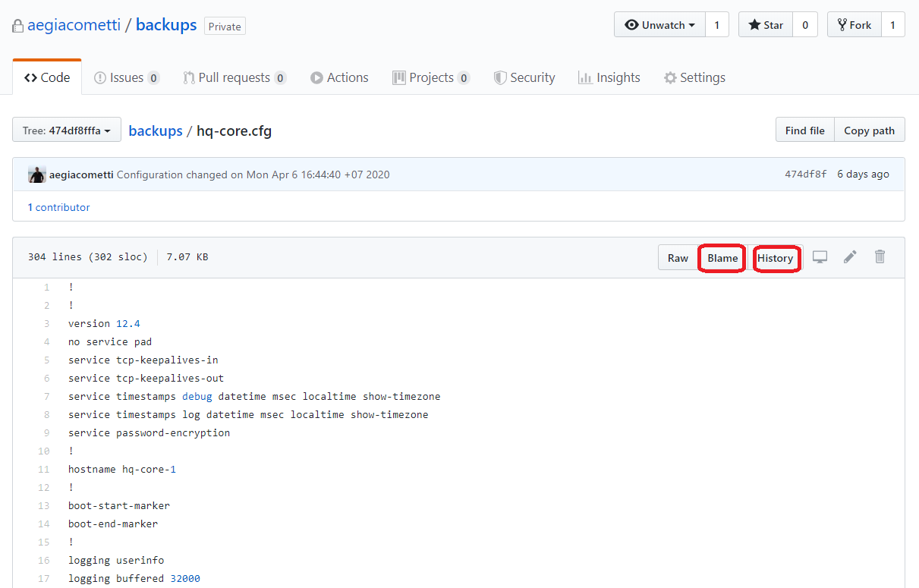This screenshot has height=588, width=919.
Task: Switch to the Code tab
Action: pyautogui.click(x=47, y=77)
